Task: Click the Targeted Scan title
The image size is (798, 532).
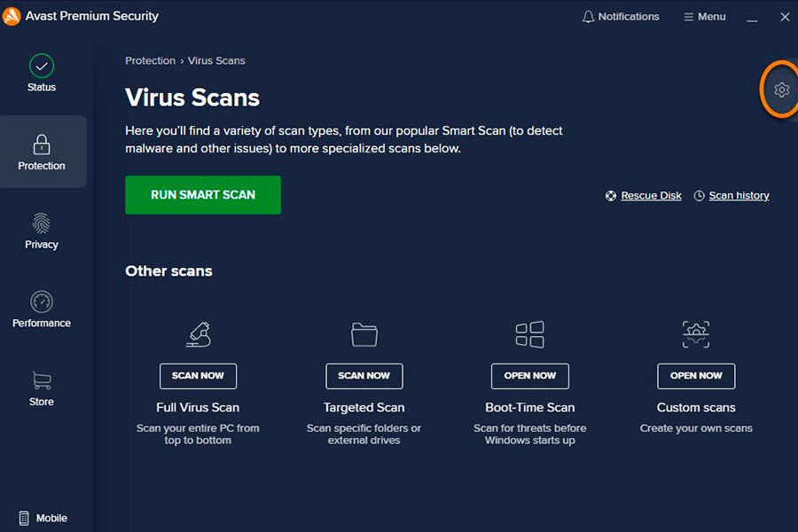Action: click(364, 407)
